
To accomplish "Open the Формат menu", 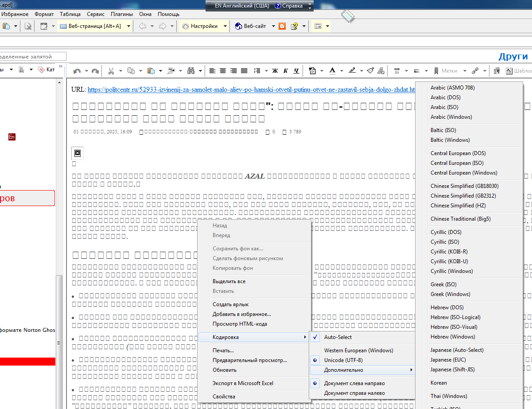I will point(44,14).
